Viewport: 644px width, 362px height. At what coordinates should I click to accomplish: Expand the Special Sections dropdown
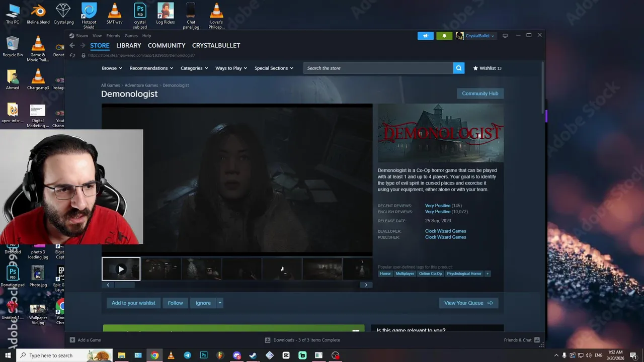(x=274, y=68)
